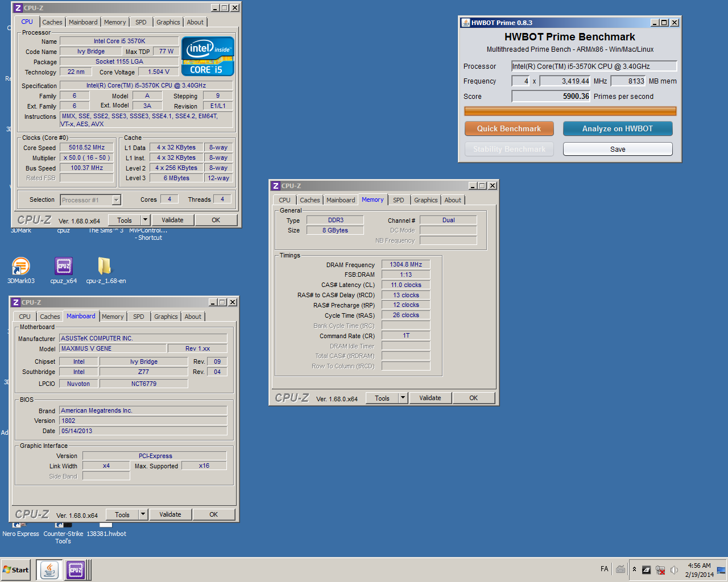Click Analyze on HWBOT button
This screenshot has width=728, height=582.
pos(618,128)
